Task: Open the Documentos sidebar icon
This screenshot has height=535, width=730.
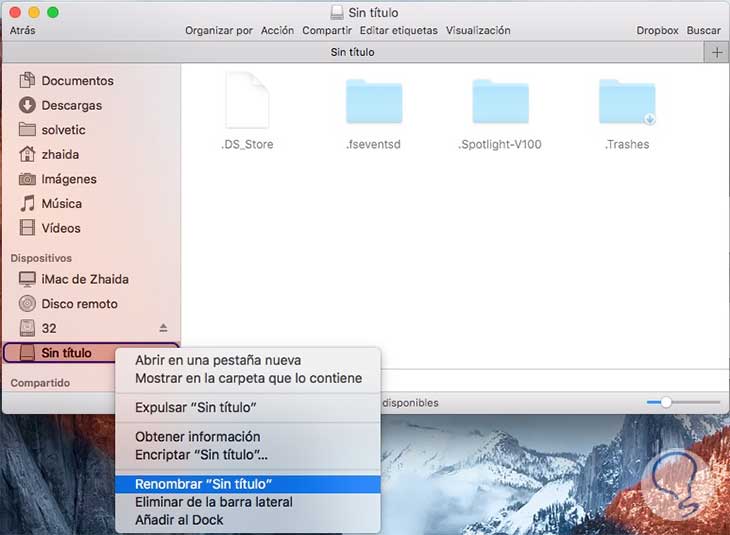Action: pos(27,81)
